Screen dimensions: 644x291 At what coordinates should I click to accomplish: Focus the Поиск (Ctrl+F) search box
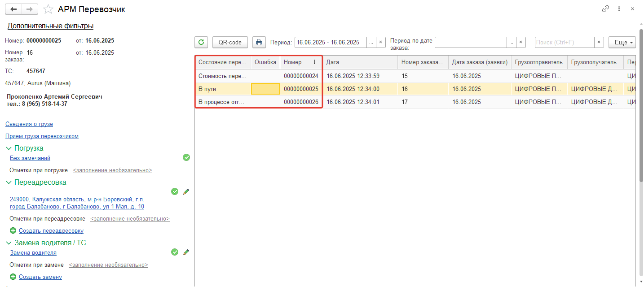tap(565, 42)
